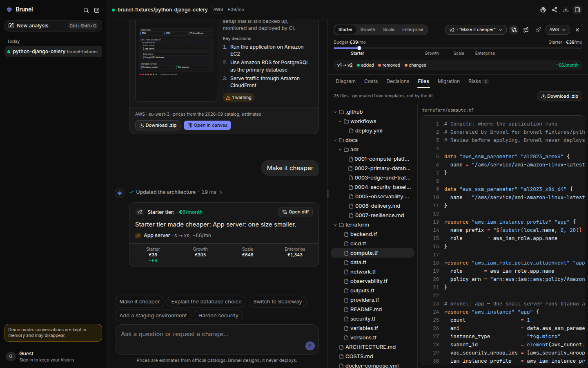Click the Guest avatar icon
588x368 pixels.
pyautogui.click(x=11, y=357)
